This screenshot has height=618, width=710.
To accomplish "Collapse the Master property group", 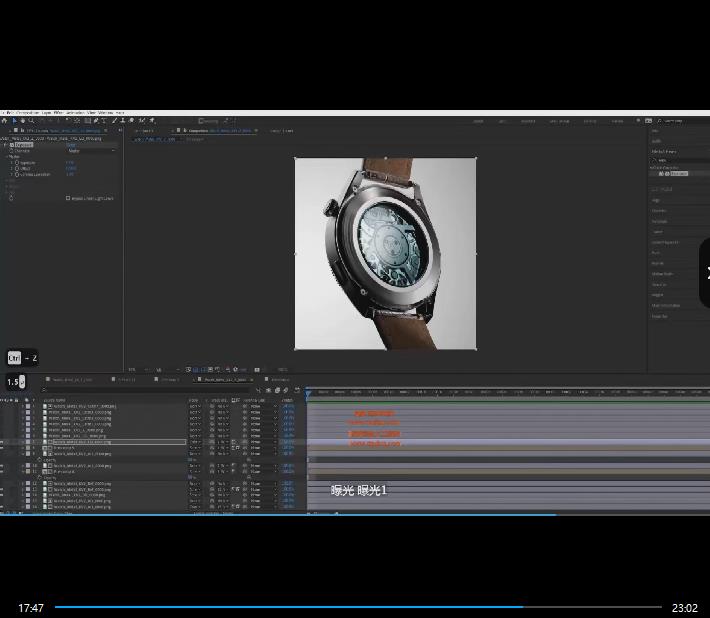I will click(x=7, y=156).
